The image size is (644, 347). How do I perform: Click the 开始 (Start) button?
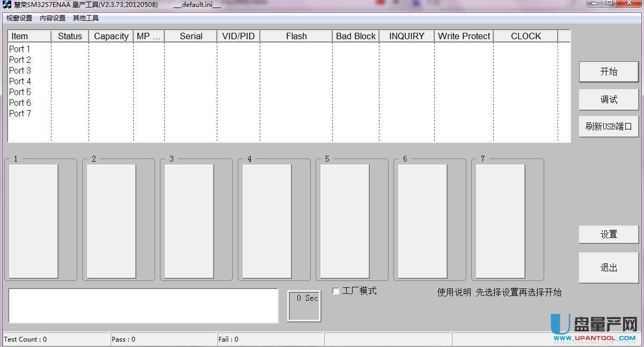[x=609, y=72]
